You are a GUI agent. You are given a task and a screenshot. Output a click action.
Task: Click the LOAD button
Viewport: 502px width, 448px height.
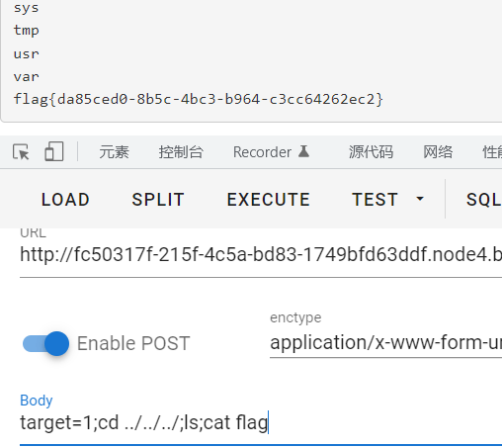65,200
